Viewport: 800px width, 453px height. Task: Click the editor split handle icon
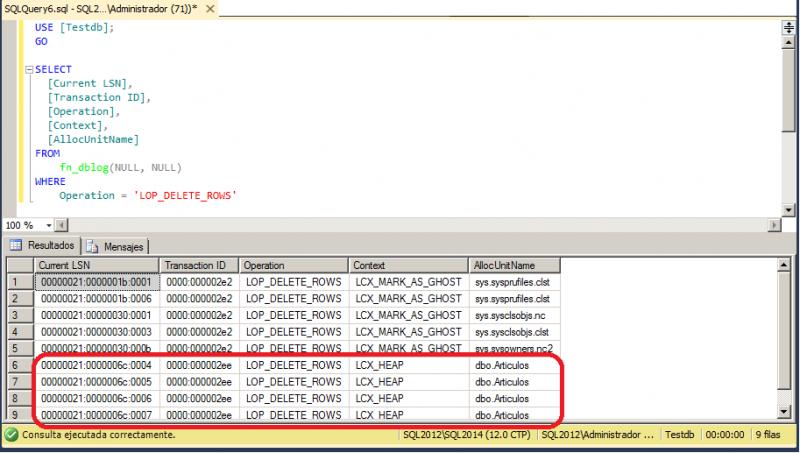789,28
